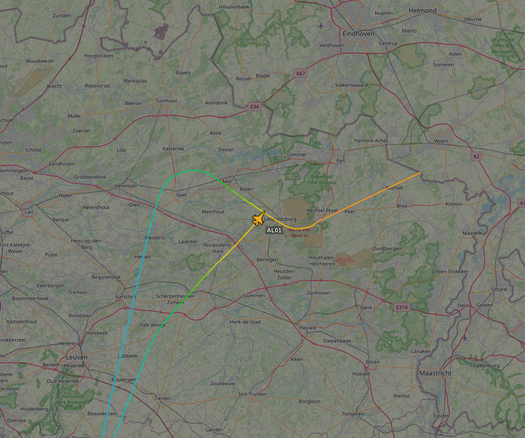Screen dimensions: 525x438
Task: Click the E34 road shield
Action: click(254, 107)
